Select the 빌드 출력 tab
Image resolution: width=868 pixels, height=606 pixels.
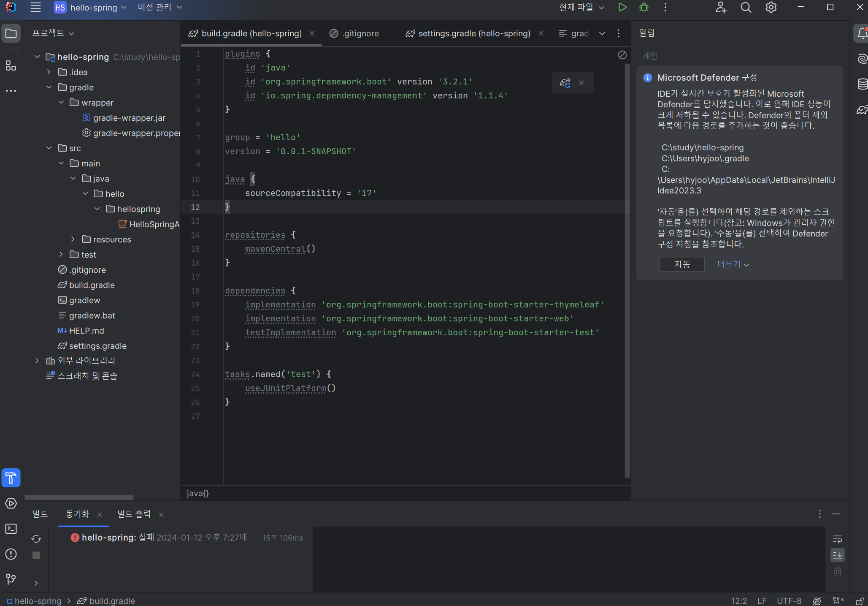[134, 514]
